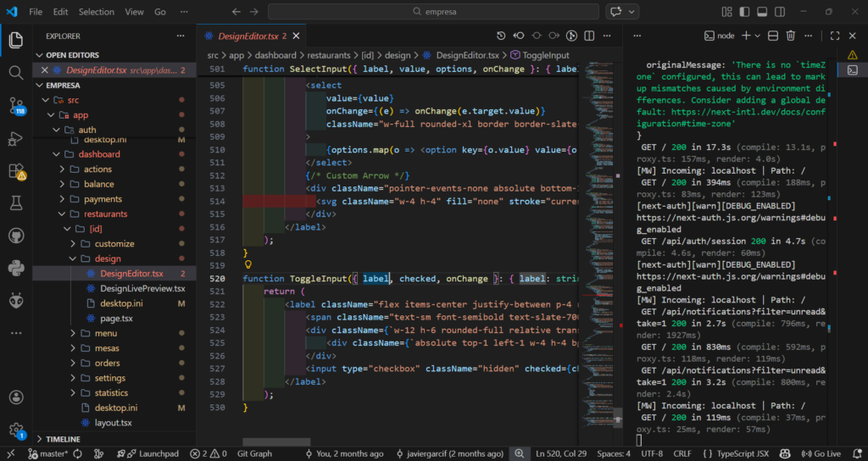This screenshot has height=461, width=868.
Task: Click Go Live in status bar
Action: (x=821, y=453)
